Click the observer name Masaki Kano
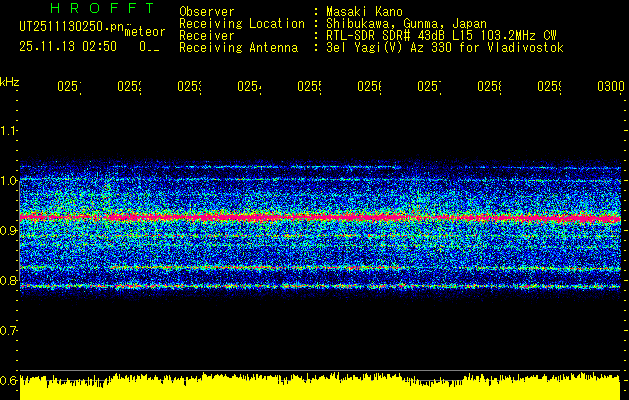The height and width of the screenshot is (400, 629). pos(364,12)
